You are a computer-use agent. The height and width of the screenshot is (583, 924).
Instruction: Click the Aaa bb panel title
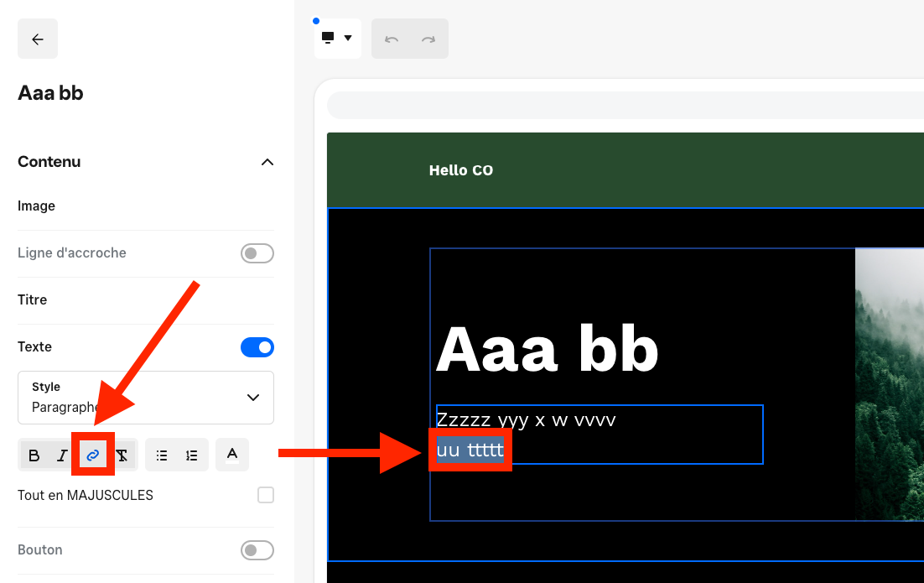50,93
